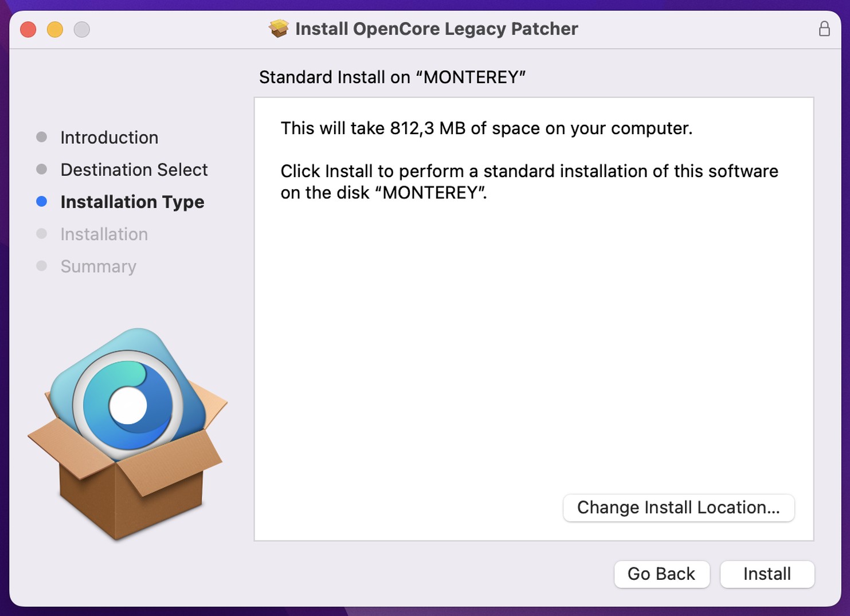This screenshot has width=850, height=616.
Task: Start installation with the Install button
Action: click(x=767, y=574)
